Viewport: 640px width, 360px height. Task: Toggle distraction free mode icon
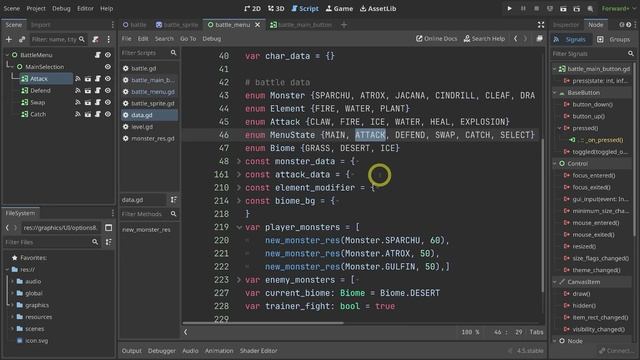tap(541, 25)
